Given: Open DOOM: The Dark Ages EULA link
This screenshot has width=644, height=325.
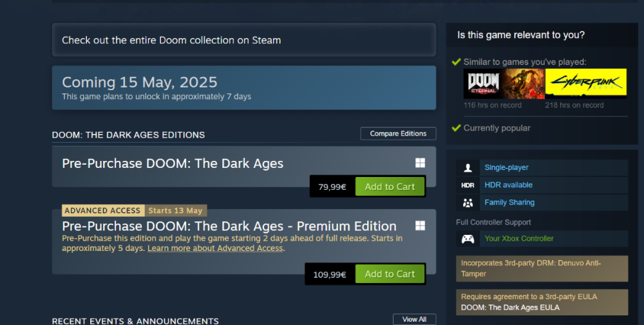Looking at the screenshot, I should click(510, 308).
